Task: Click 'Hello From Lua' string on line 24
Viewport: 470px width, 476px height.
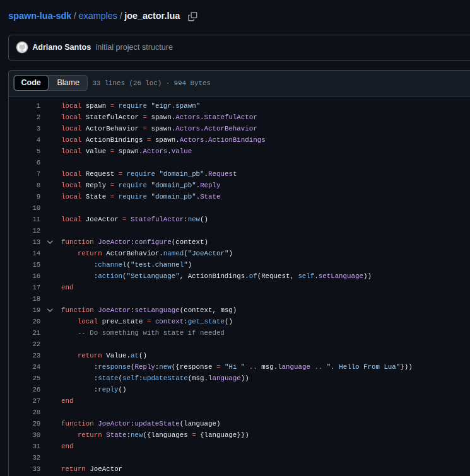Action: point(363,367)
